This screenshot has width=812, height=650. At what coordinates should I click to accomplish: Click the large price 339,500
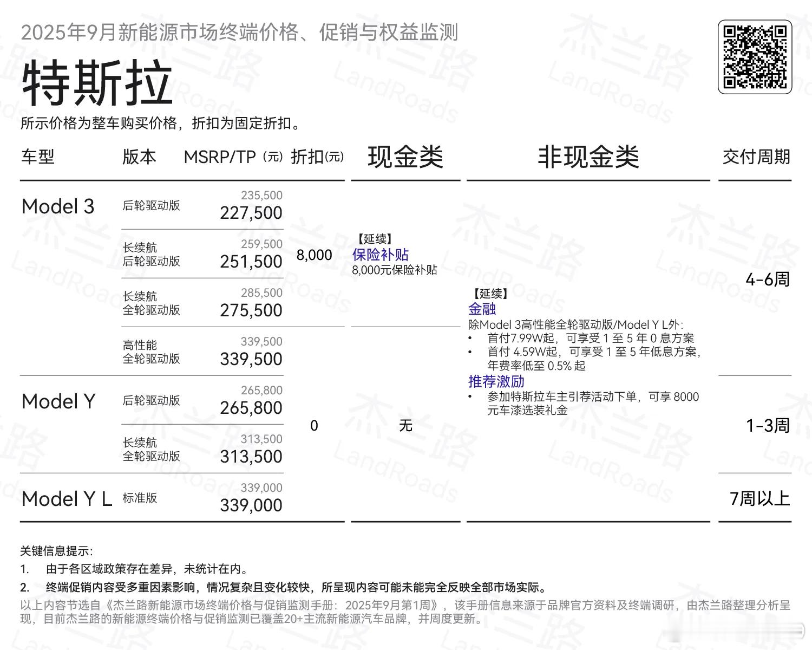(251, 359)
